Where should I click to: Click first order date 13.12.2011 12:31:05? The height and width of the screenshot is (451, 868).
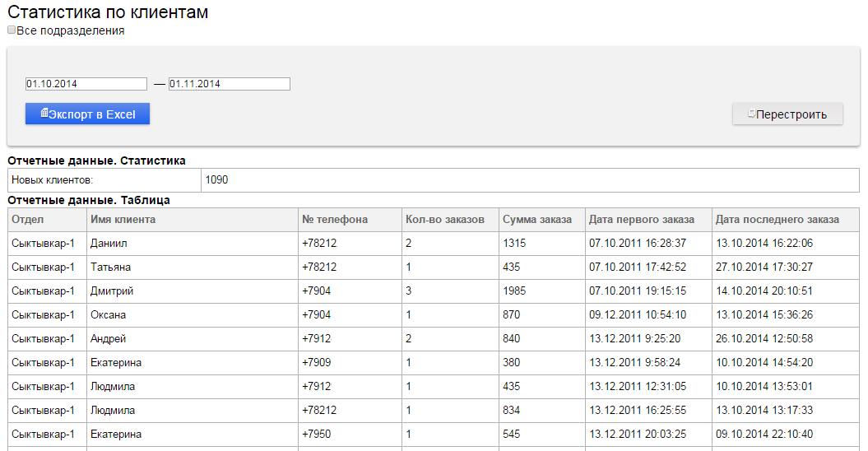pos(638,386)
